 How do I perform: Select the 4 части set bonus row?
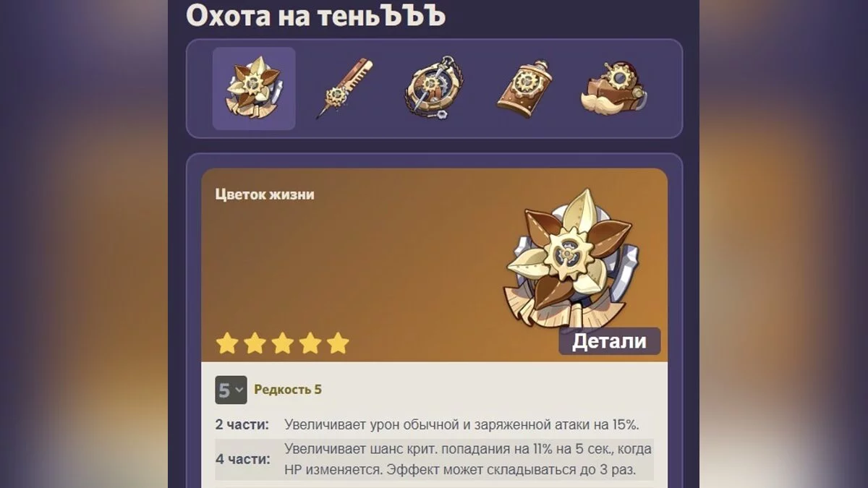pos(434,459)
